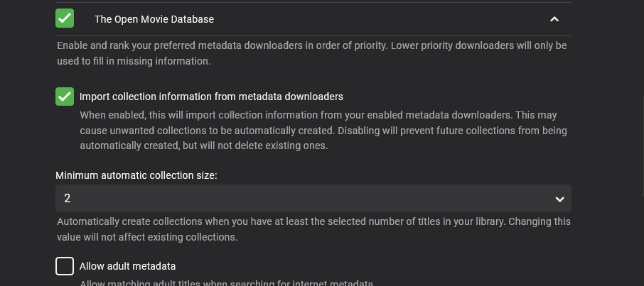Open the Minimum automatic collection size dropdown
The image size is (644, 286).
click(x=313, y=199)
